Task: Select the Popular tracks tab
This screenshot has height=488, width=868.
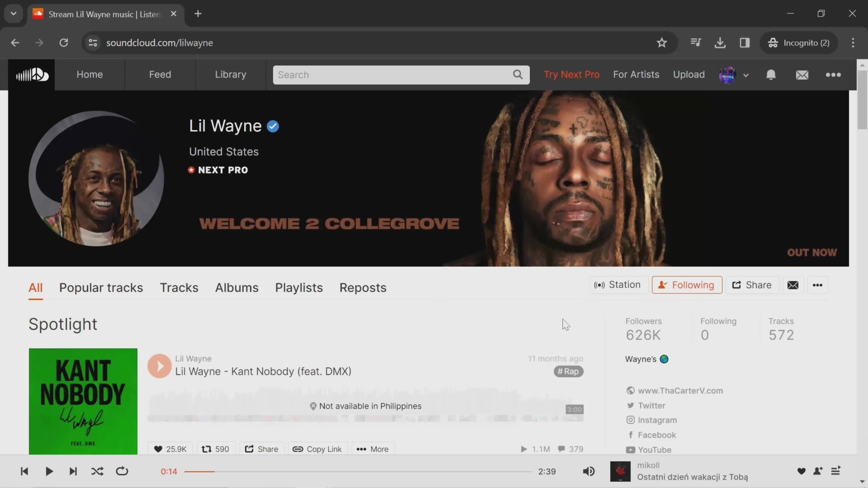Action: point(101,287)
